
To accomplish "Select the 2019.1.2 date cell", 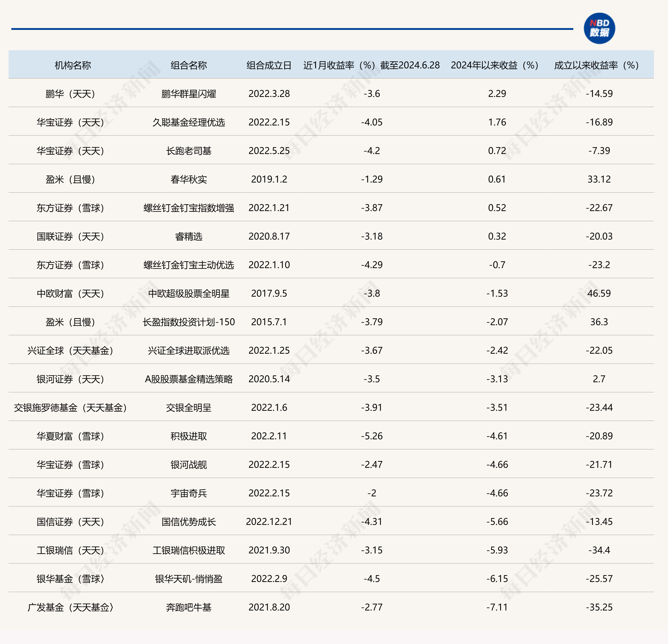I will [x=269, y=179].
